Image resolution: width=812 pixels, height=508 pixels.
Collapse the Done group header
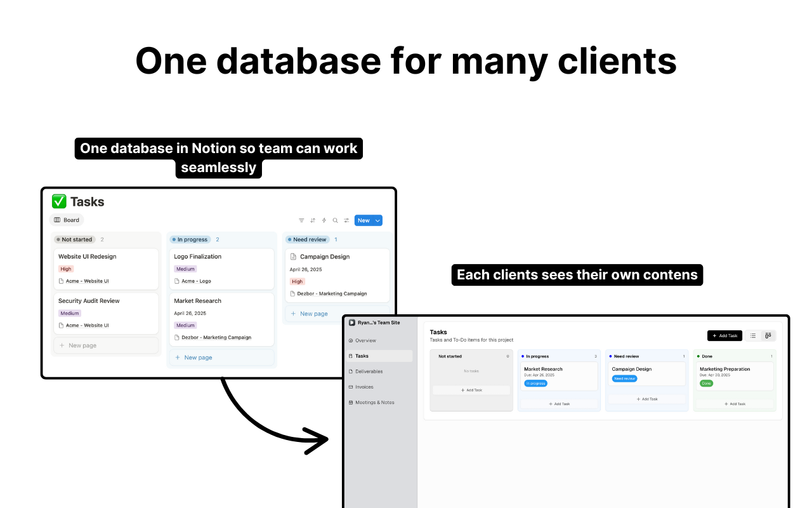pos(706,356)
